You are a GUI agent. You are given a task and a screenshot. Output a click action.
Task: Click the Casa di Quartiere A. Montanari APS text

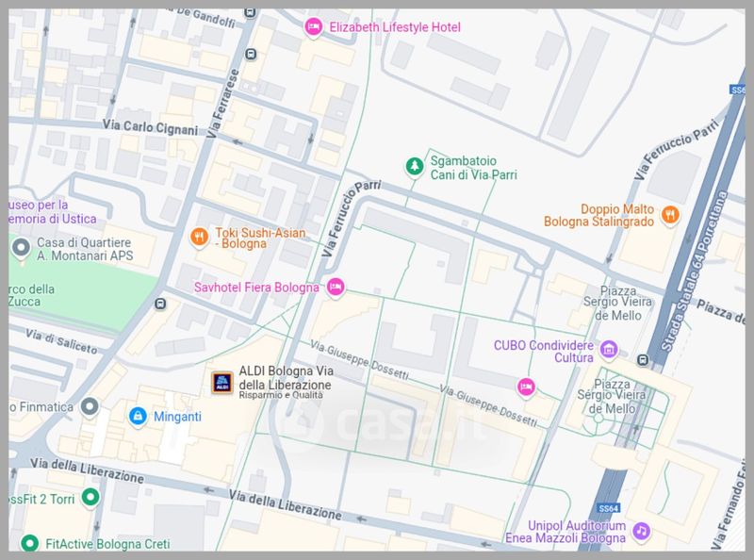[x=85, y=249]
